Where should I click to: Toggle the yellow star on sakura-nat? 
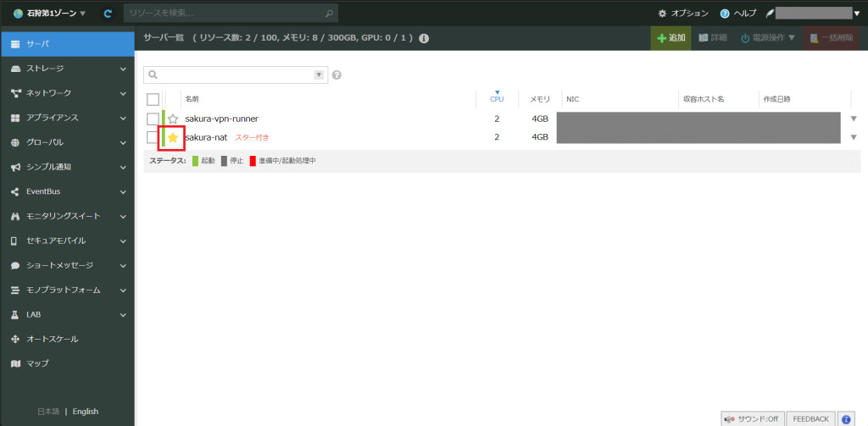click(x=173, y=137)
